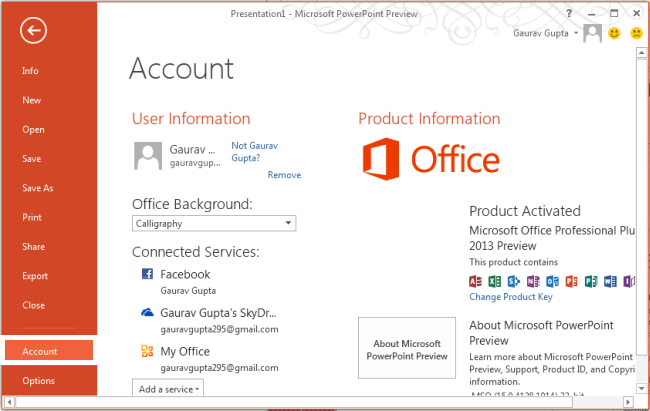Select New in the backstage menu
Viewport: 650px width, 411px height.
(x=32, y=100)
